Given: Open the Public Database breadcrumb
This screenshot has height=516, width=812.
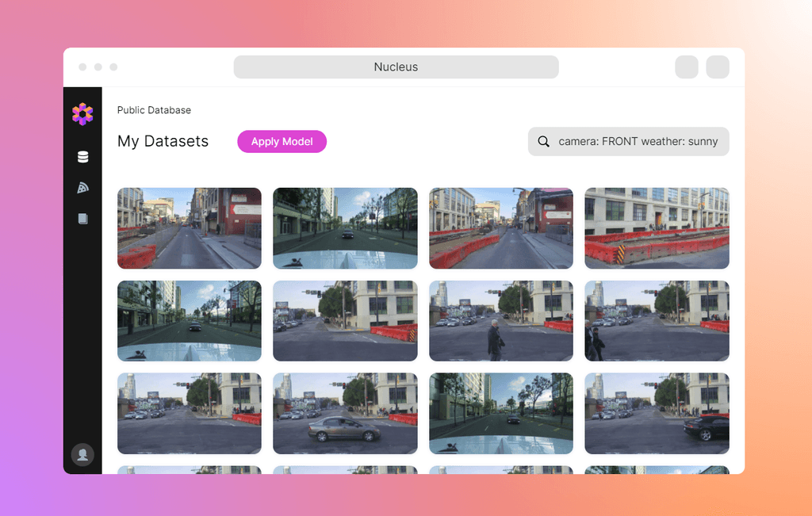Looking at the screenshot, I should click(154, 110).
